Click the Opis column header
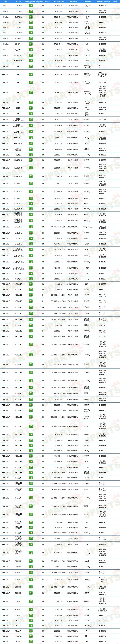 (x=115, y=2)
